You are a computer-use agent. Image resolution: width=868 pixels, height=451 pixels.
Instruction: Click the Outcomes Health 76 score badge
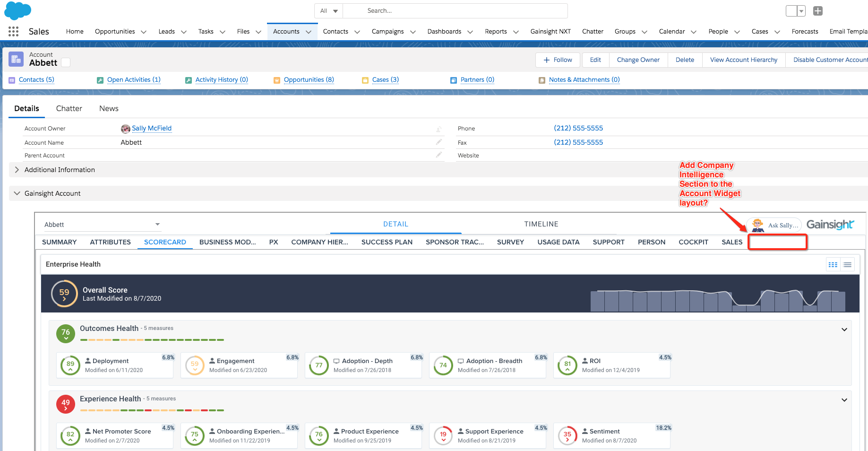(x=66, y=334)
